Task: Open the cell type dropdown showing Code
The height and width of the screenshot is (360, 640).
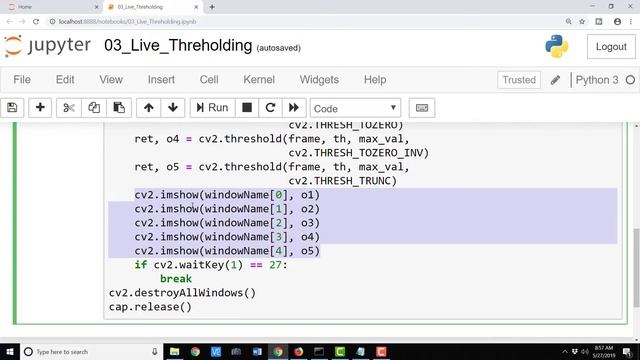Action: (355, 109)
